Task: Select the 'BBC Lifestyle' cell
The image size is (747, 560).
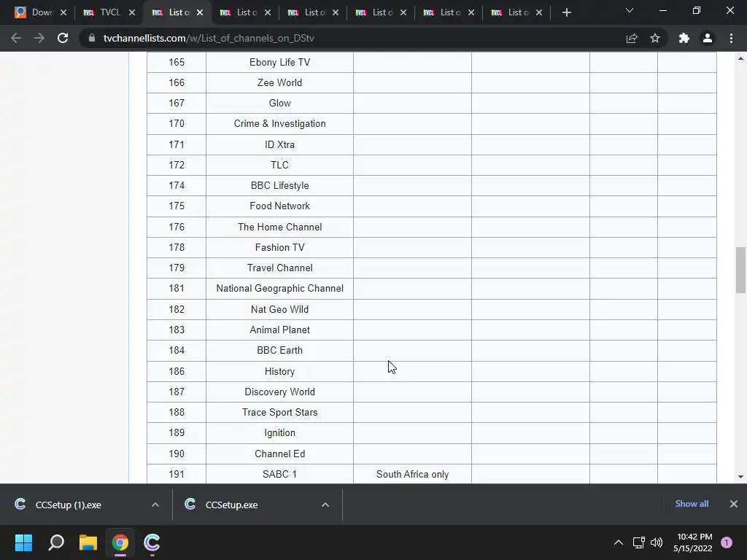Action: [x=279, y=186]
